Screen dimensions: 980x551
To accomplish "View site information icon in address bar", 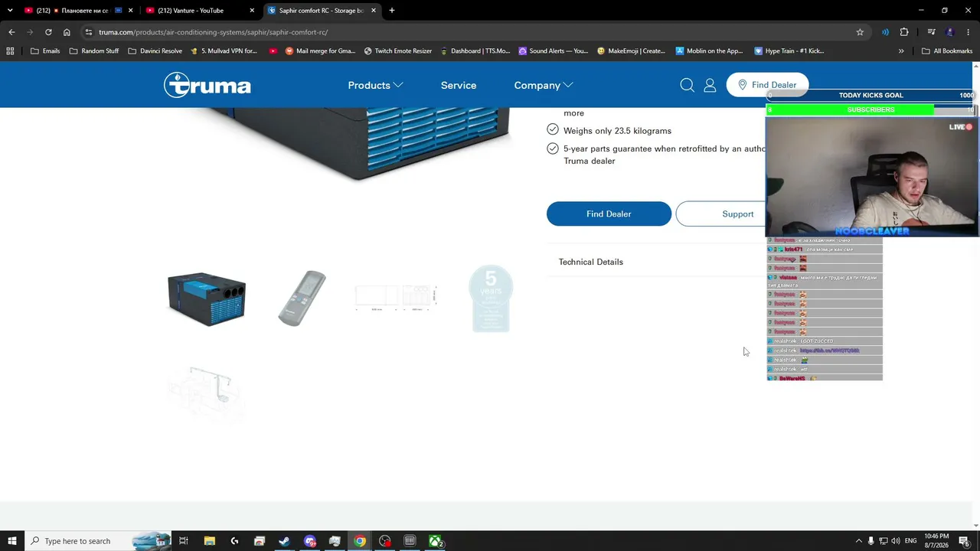I will 89,32.
